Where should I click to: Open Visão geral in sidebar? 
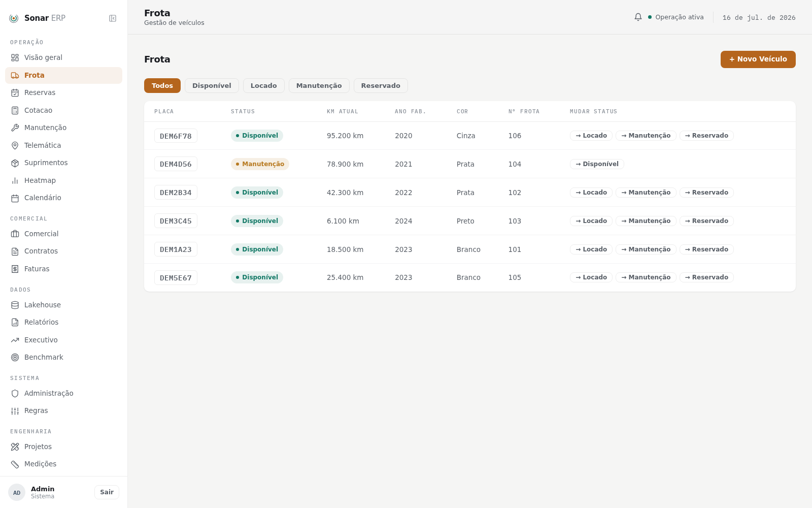(x=63, y=57)
